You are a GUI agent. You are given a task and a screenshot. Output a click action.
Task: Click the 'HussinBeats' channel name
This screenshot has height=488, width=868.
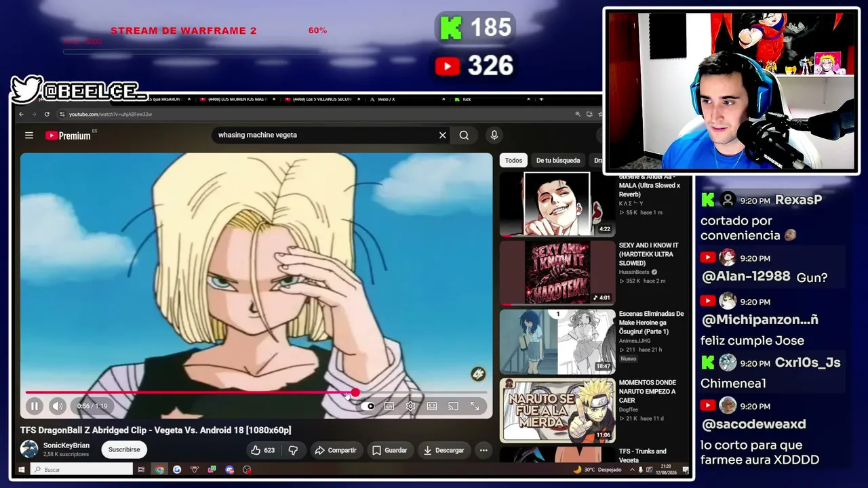point(634,272)
